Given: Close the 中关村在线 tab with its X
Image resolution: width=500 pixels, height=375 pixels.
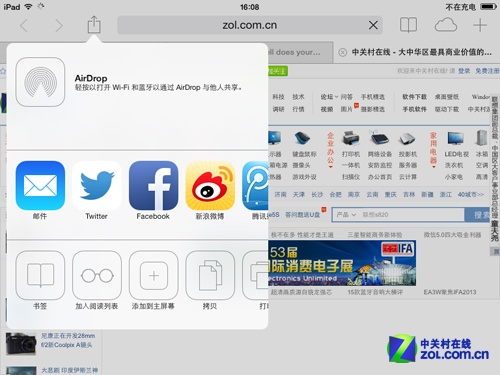Looking at the screenshot, I should click(342, 52).
